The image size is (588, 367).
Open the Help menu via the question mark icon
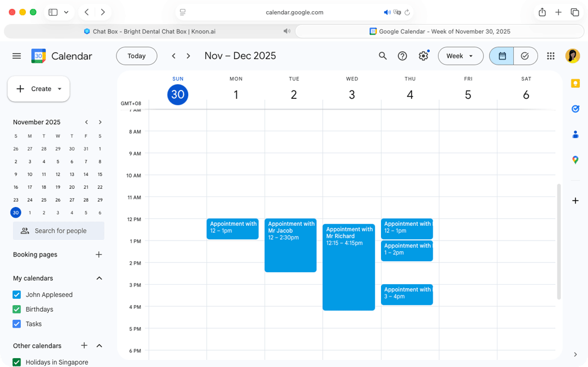tap(402, 56)
